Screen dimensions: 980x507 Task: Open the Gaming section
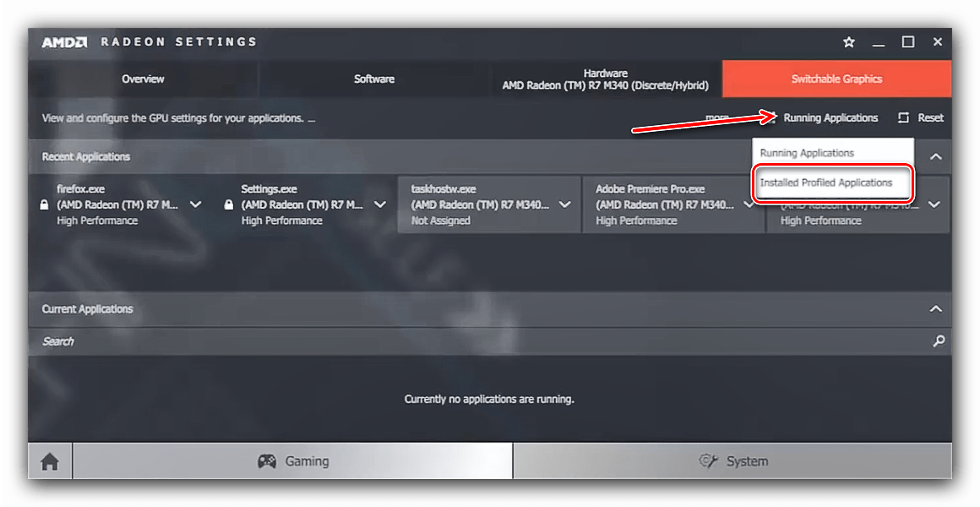point(292,461)
